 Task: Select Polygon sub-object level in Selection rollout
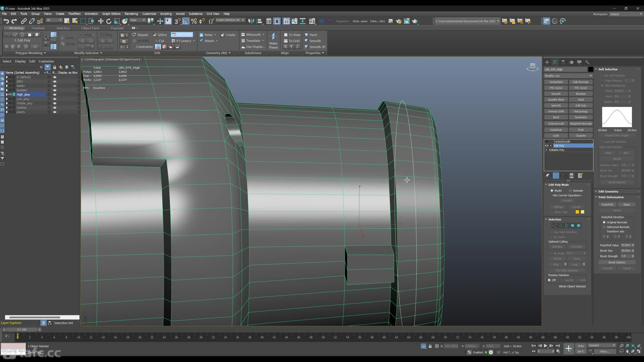[x=573, y=225]
